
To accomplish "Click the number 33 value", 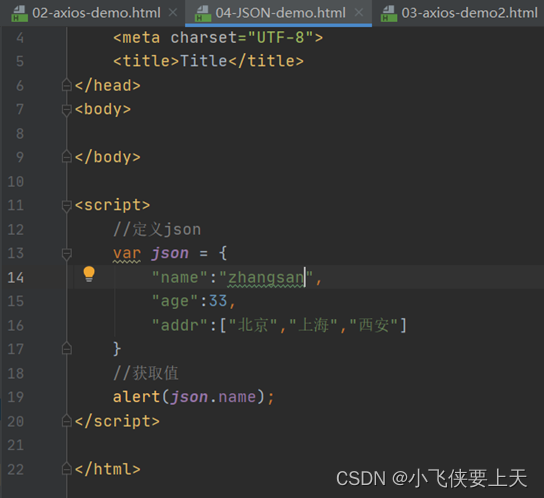I will [218, 301].
